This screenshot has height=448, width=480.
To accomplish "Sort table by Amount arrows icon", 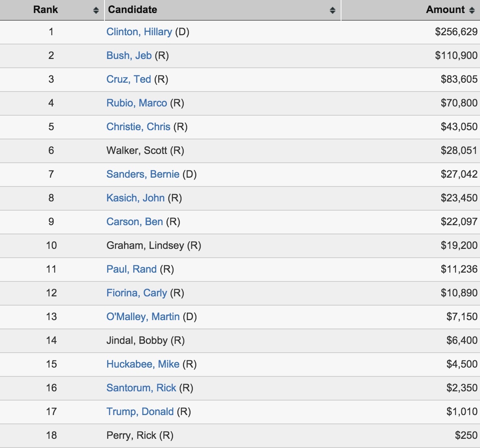I will click(472, 10).
